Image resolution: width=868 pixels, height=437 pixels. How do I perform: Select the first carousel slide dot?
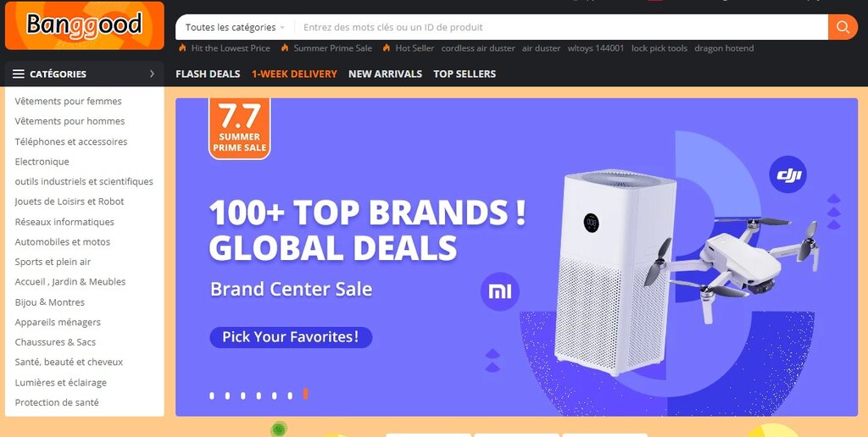coord(212,396)
